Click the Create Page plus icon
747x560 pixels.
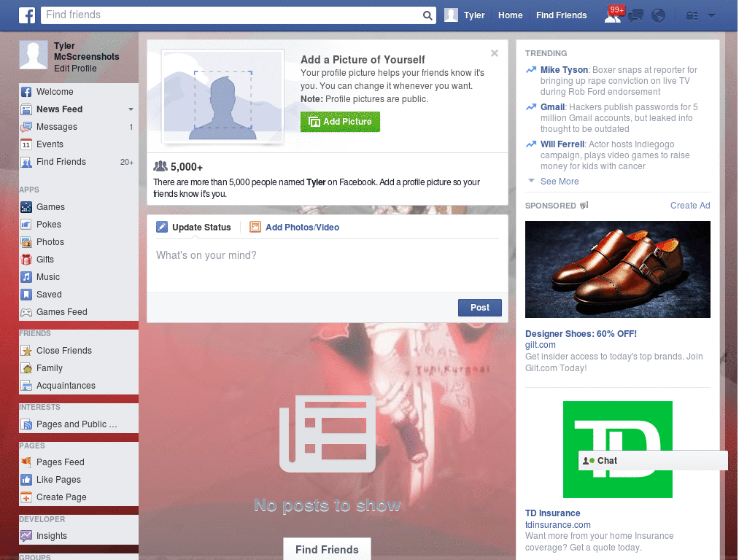click(x=26, y=497)
